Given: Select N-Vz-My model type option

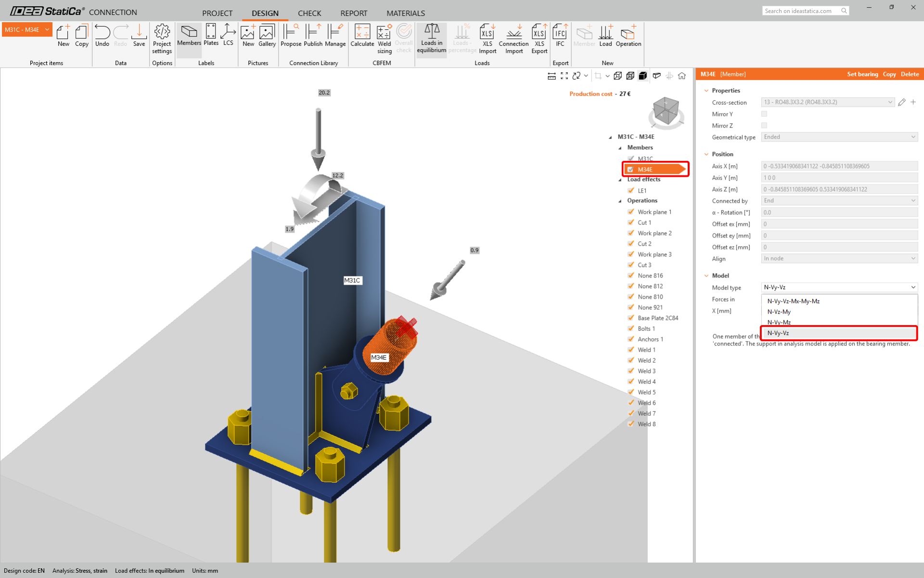Looking at the screenshot, I should (x=779, y=312).
